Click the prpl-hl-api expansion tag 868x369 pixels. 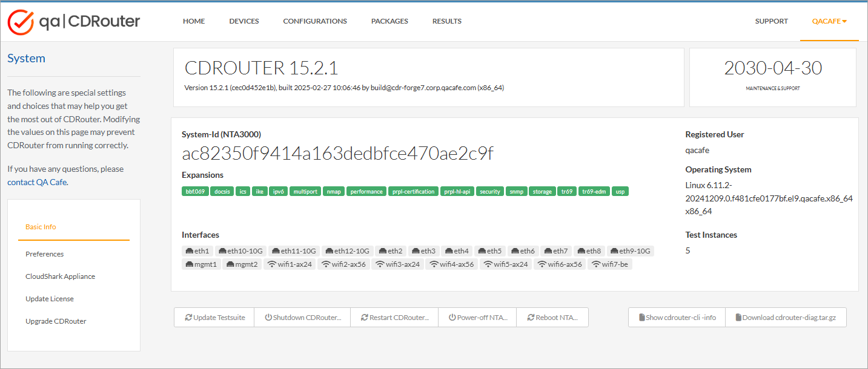point(457,191)
